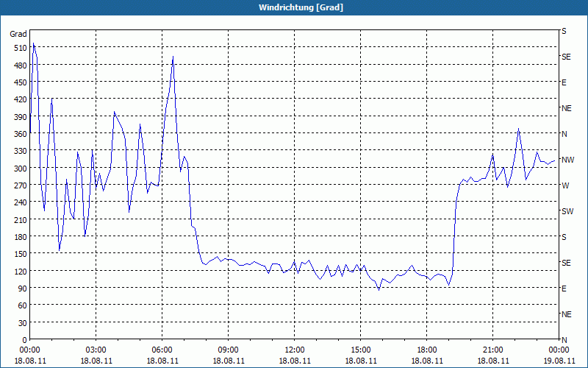Click the W compass label on the right axis
Image resolution: width=588 pixels, height=368 pixels.
[x=565, y=185]
